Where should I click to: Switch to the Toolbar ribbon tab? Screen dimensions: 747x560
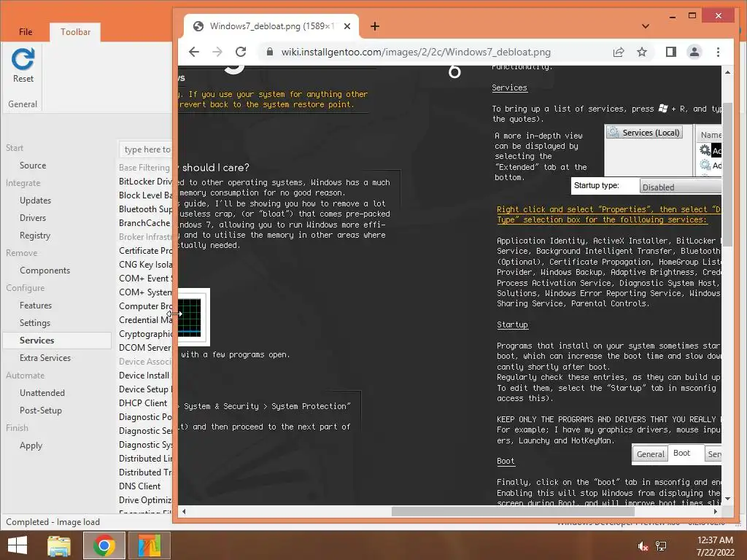pyautogui.click(x=75, y=32)
